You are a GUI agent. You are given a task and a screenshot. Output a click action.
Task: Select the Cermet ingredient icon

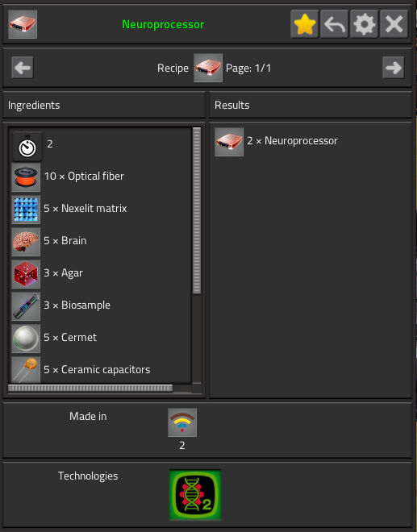[x=26, y=339]
